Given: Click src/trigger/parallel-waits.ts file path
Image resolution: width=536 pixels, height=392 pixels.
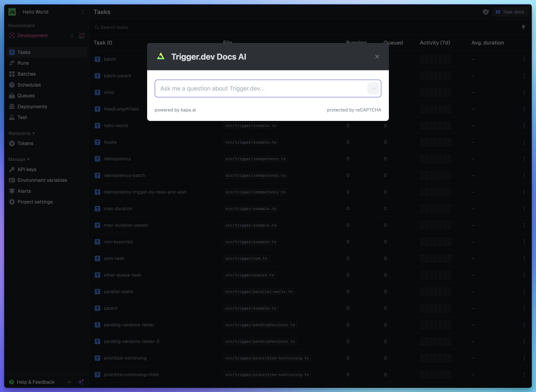Looking at the screenshot, I should coord(259,292).
